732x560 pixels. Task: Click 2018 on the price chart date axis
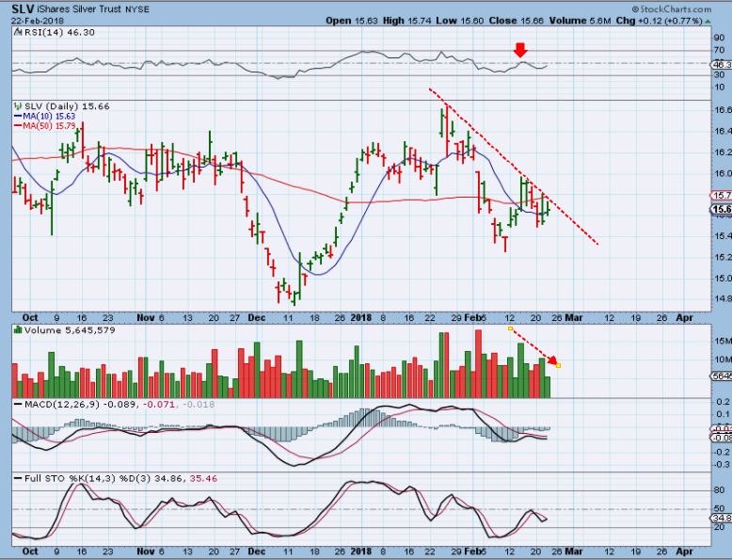point(361,317)
